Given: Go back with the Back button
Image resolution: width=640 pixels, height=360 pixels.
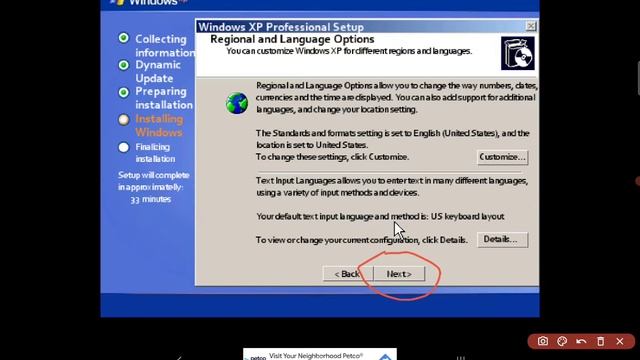Looking at the screenshot, I should coord(347,274).
